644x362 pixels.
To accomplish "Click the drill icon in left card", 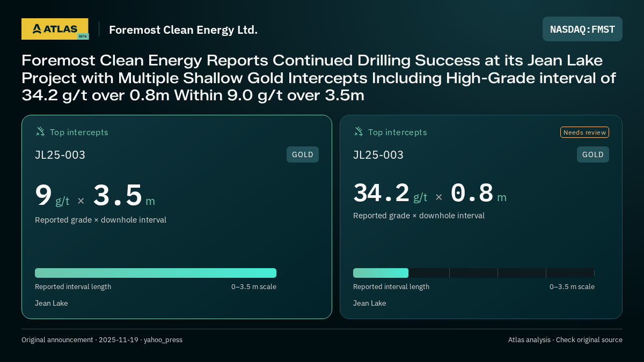I will click(x=40, y=131).
